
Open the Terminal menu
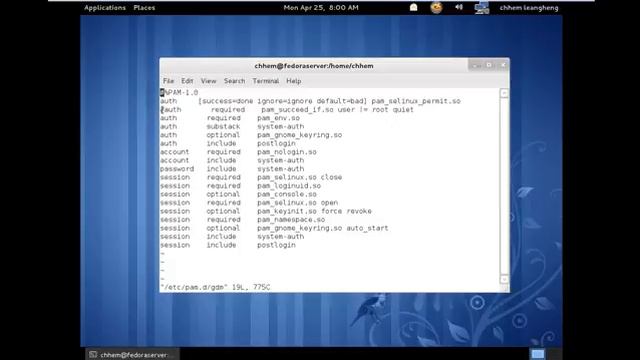click(x=266, y=81)
